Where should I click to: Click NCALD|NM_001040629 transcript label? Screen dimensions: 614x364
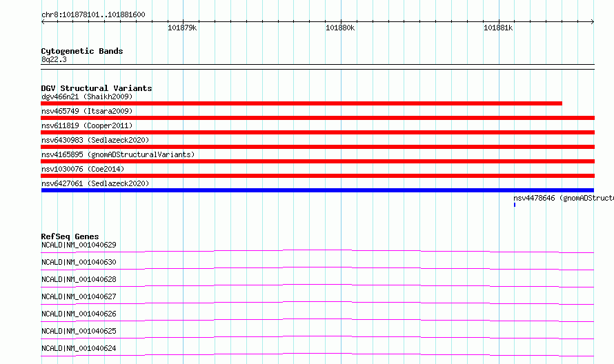[79, 245]
